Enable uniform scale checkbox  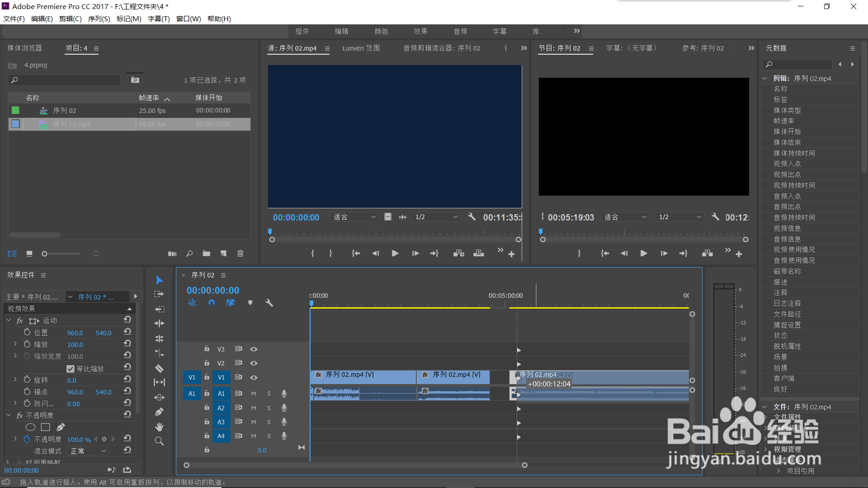[71, 369]
